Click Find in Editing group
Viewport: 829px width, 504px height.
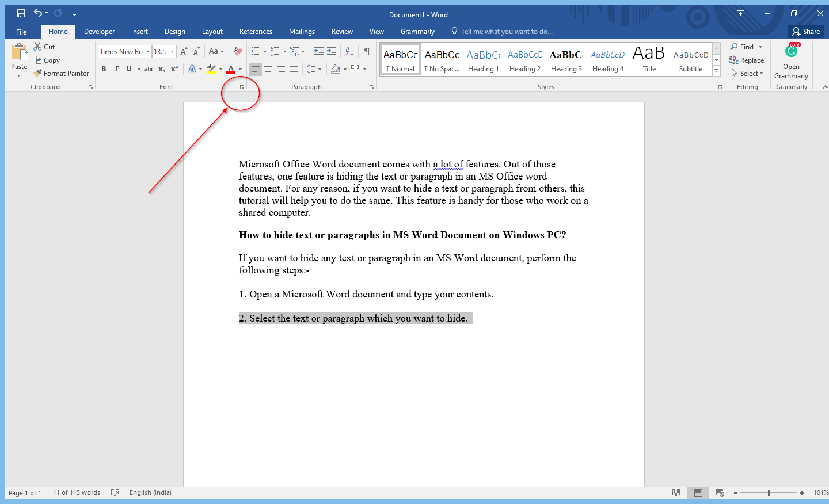pos(742,47)
